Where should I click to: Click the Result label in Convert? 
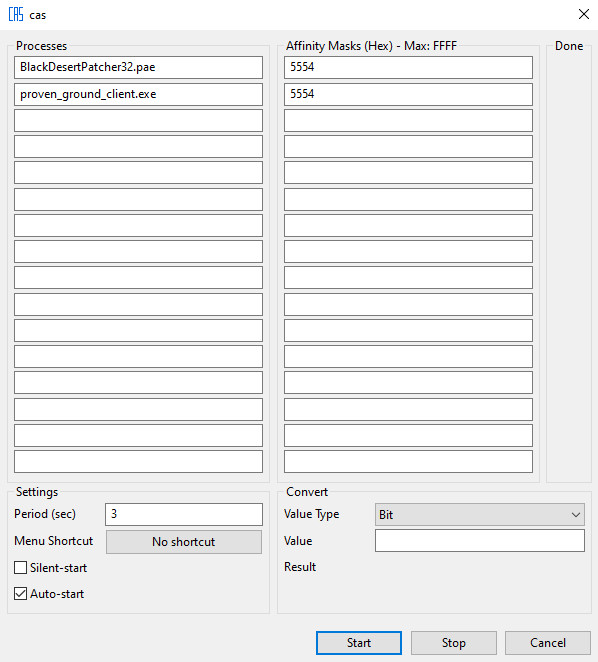[x=300, y=567]
